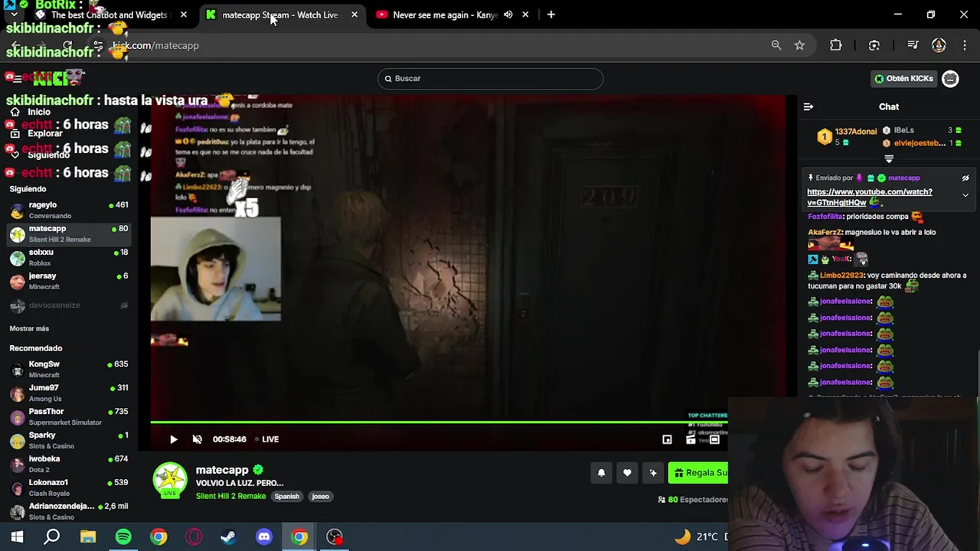Open Jume97 recommended channel
Viewport: 980px width, 551px height.
[x=69, y=393]
